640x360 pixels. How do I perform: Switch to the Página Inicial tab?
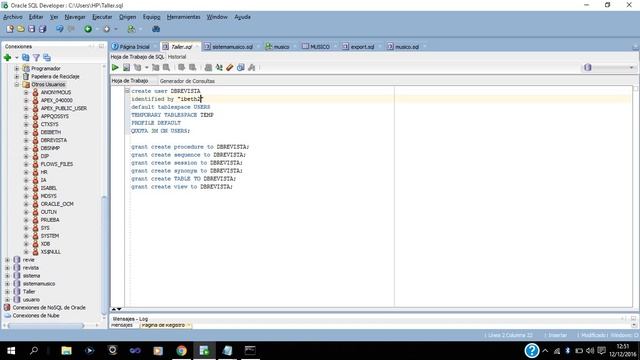134,47
